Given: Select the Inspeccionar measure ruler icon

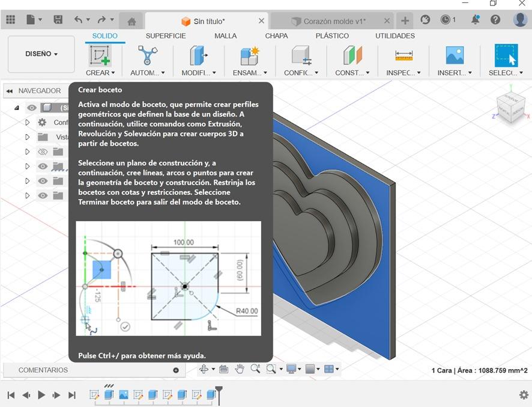Looking at the screenshot, I should [404, 55].
